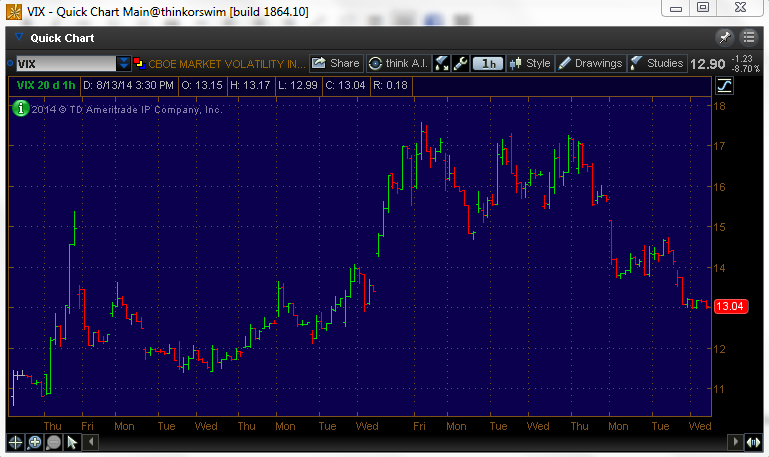Screen dimensions: 769x457
Task: Open the Style menu
Action: point(530,63)
